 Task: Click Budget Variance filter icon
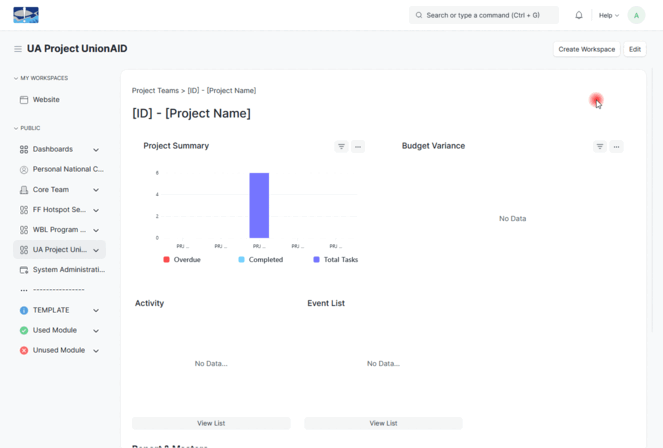(600, 147)
